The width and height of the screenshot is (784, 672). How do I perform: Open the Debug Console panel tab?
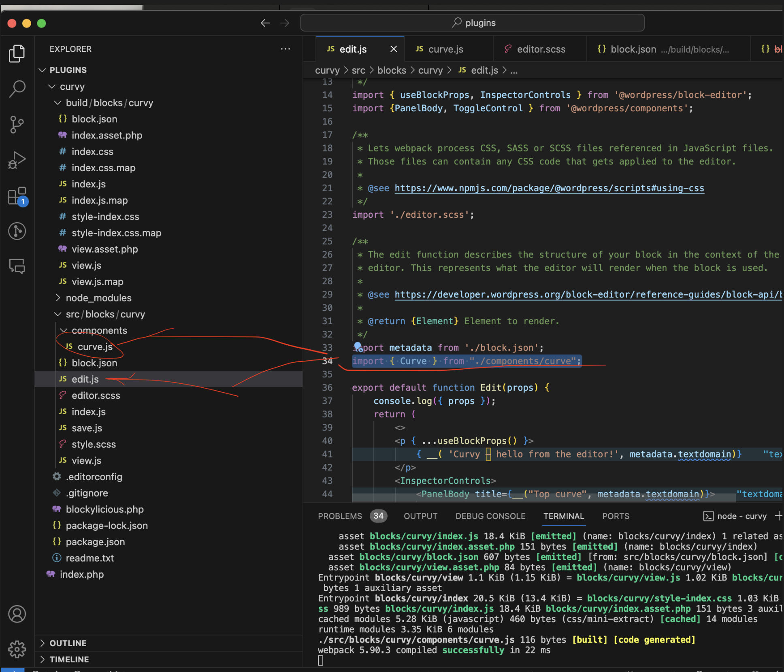(x=490, y=516)
